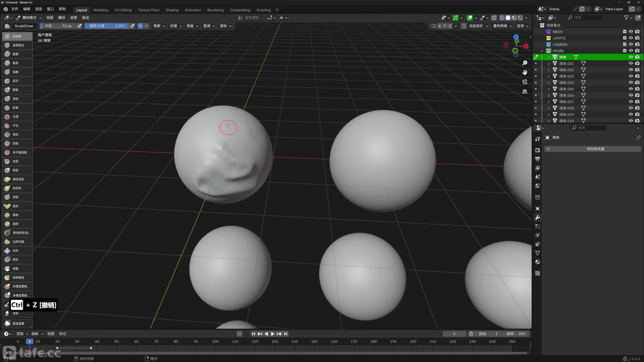Image resolution: width=644 pixels, height=362 pixels.
Task: Click the 添加修改器 (Add Modifier) button
Action: point(593,149)
